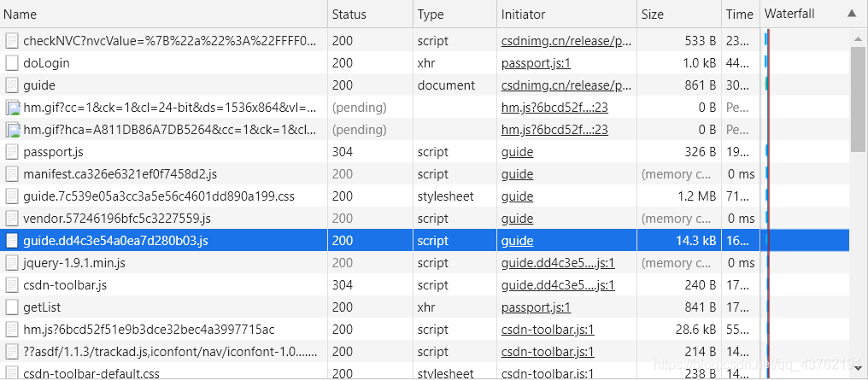868x380 pixels.
Task: Click the blank file icon beside doLogin
Action: pos(12,63)
